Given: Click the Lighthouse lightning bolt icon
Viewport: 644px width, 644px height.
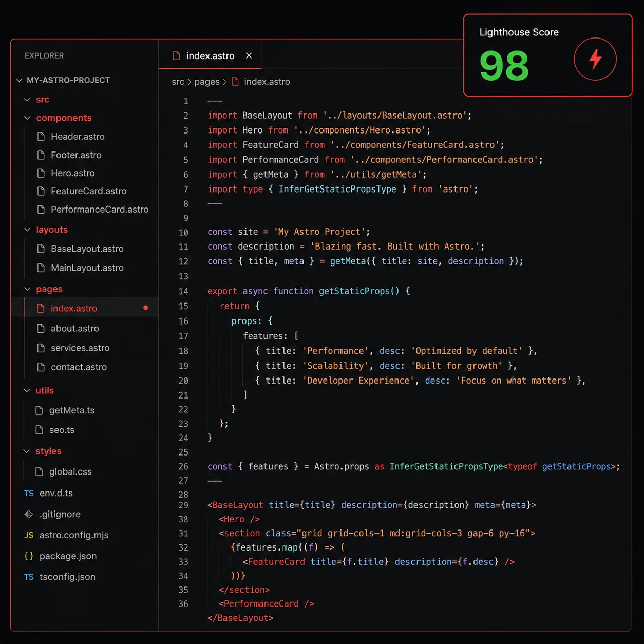Looking at the screenshot, I should 595,59.
